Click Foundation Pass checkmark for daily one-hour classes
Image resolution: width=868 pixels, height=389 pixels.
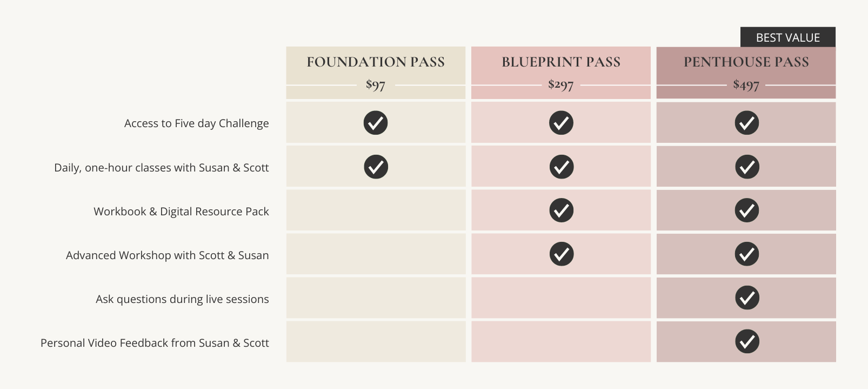376,167
